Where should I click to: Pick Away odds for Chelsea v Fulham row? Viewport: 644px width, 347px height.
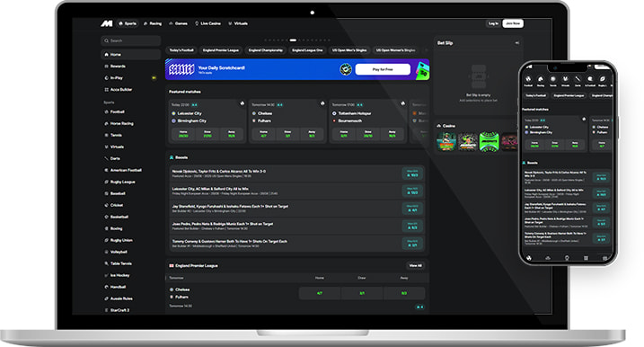click(404, 293)
